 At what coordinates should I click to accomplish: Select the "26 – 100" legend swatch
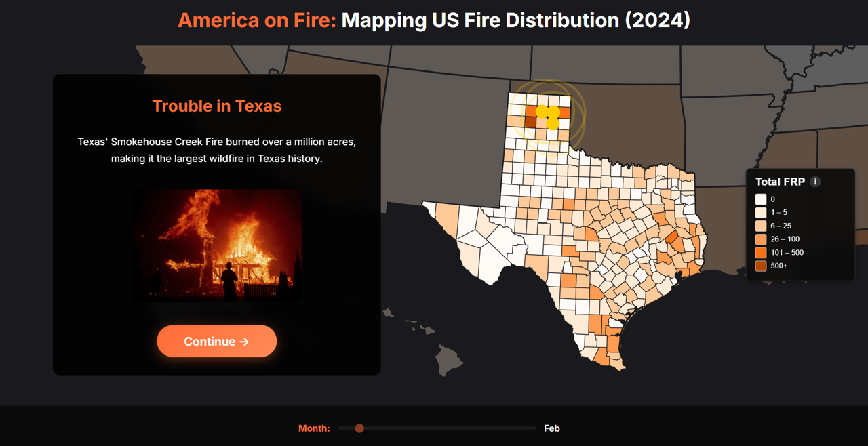pyautogui.click(x=762, y=239)
